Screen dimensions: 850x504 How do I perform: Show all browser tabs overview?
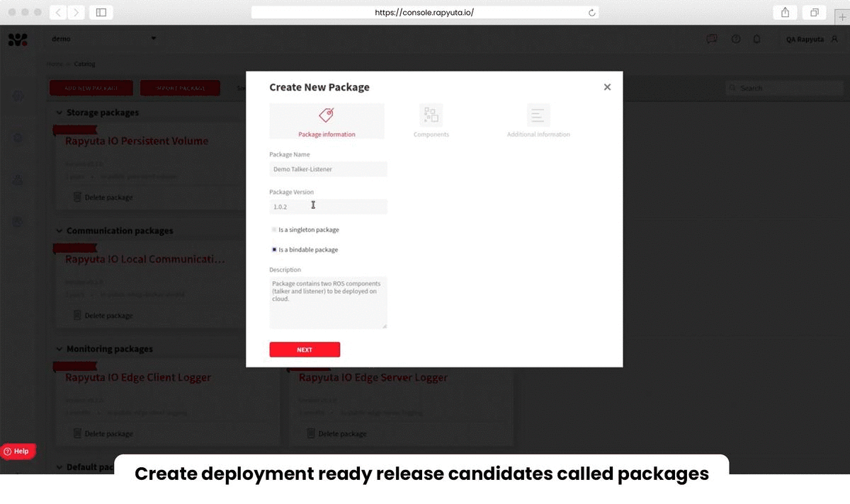pyautogui.click(x=815, y=13)
